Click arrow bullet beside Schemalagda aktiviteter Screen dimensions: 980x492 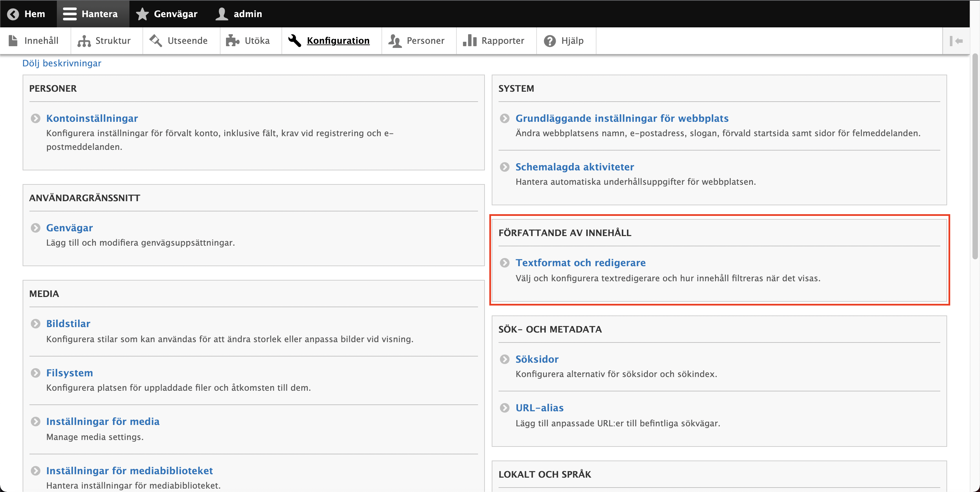pyautogui.click(x=505, y=167)
